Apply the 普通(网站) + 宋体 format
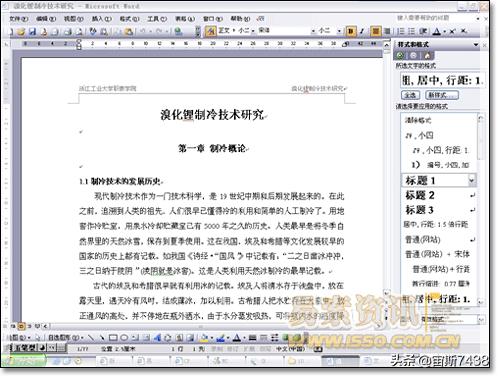 click(x=437, y=254)
